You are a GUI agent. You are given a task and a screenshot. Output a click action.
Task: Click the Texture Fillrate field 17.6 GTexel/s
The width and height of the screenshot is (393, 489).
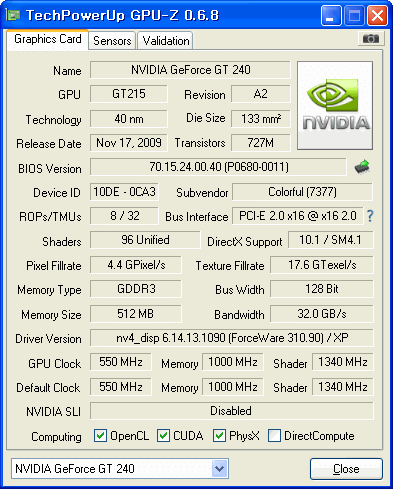tap(322, 265)
